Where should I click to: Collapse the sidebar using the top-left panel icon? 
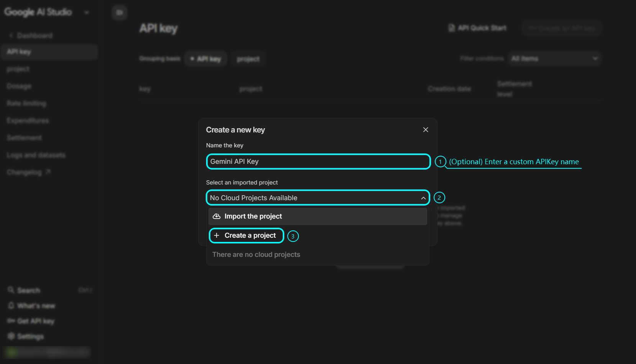click(x=119, y=12)
